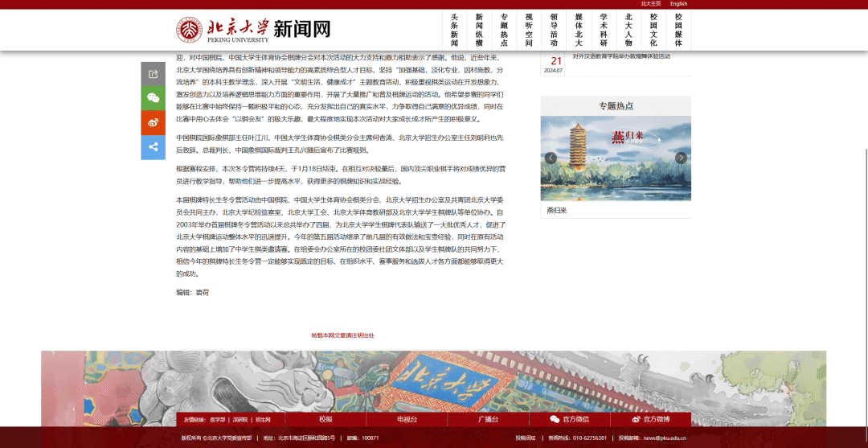Open 视听空间 navigation menu

[x=529, y=30]
